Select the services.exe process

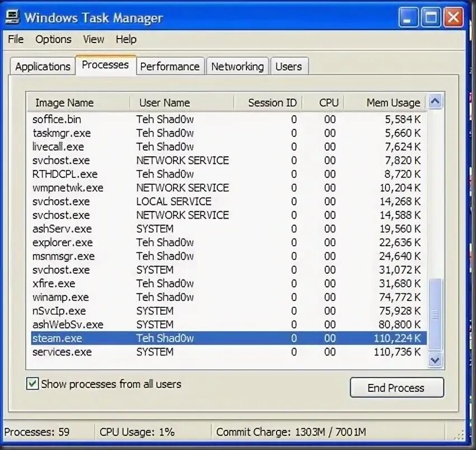point(229,351)
